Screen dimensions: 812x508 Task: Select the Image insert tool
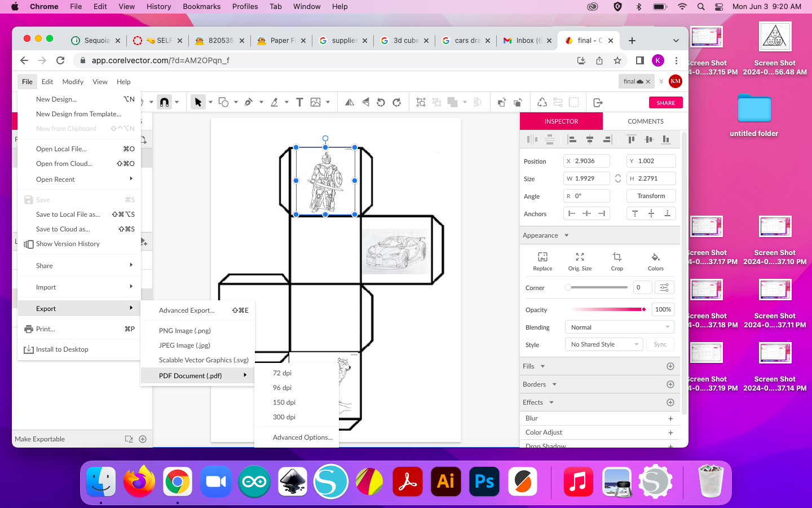pyautogui.click(x=315, y=102)
